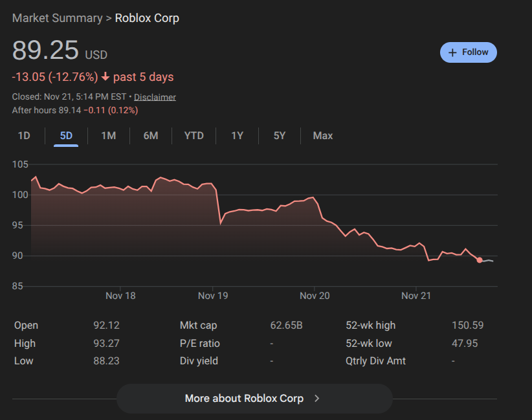Select the YTD range tab
The image size is (532, 420).
point(194,136)
